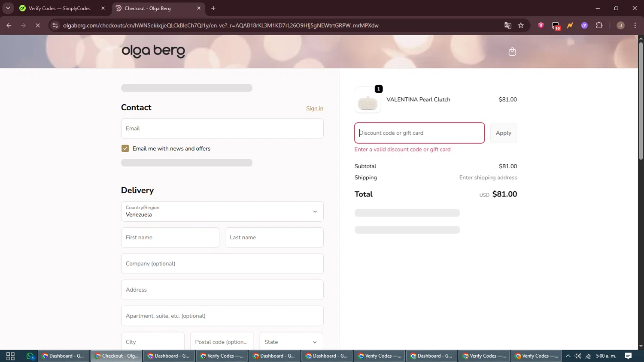Viewport: 644px width, 362px height.
Task: Toggle Email me with news and offers
Action: 125,148
